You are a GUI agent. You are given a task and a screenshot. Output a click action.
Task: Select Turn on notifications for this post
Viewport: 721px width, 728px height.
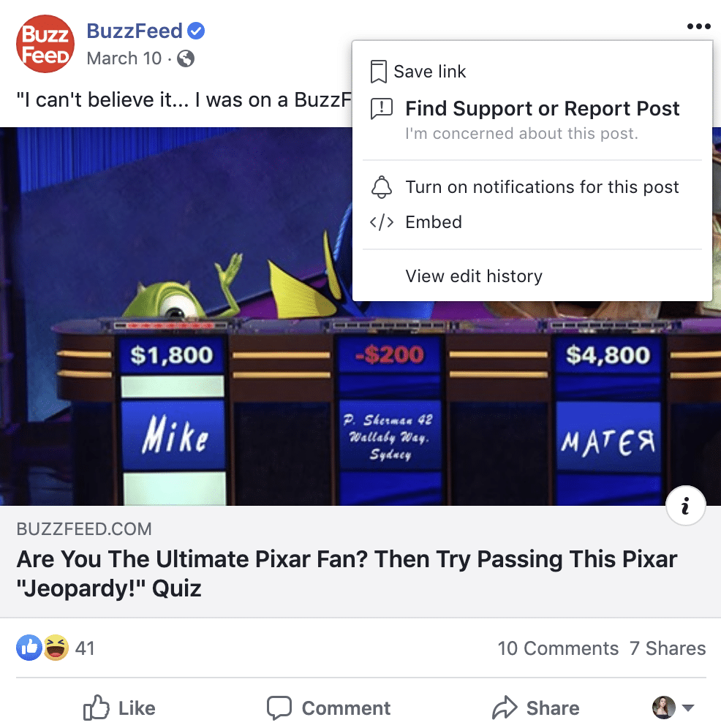[x=532, y=187]
